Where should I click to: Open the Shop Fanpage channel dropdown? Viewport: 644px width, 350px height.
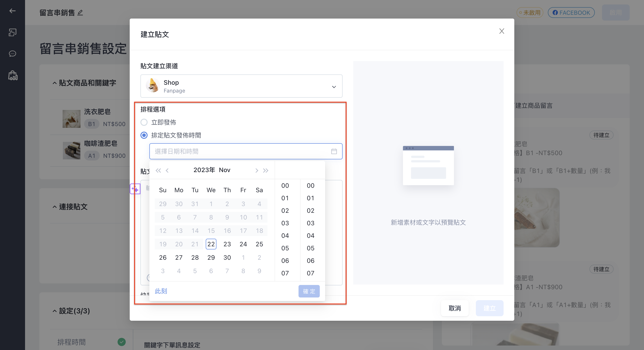[x=241, y=86]
